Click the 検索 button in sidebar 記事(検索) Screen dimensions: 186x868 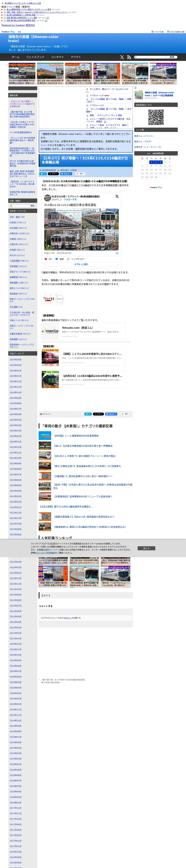[32, 206]
